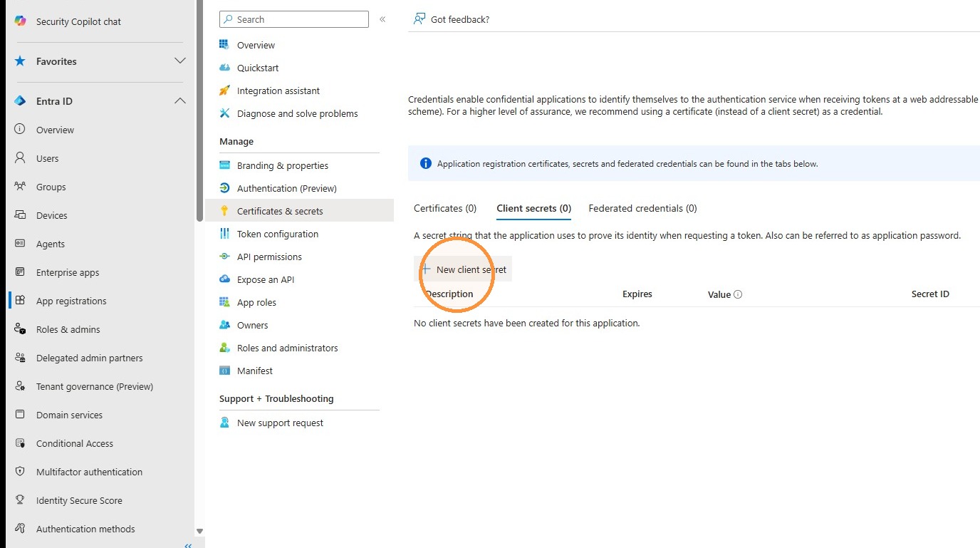Click the Entra ID diamond icon
The height and width of the screenshot is (548, 980).
tap(20, 101)
